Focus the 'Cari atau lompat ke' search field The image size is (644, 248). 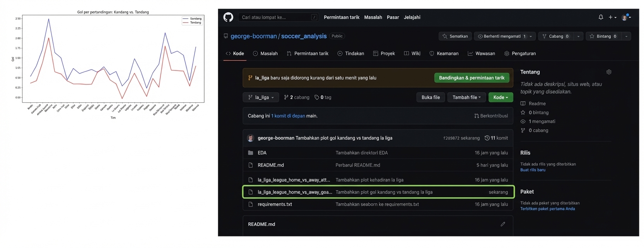(x=278, y=17)
